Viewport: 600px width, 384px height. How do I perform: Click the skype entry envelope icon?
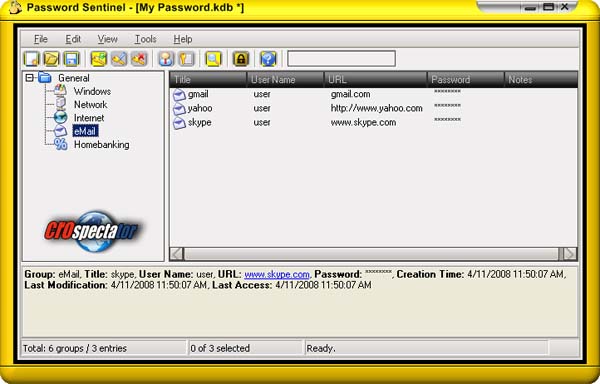point(179,123)
